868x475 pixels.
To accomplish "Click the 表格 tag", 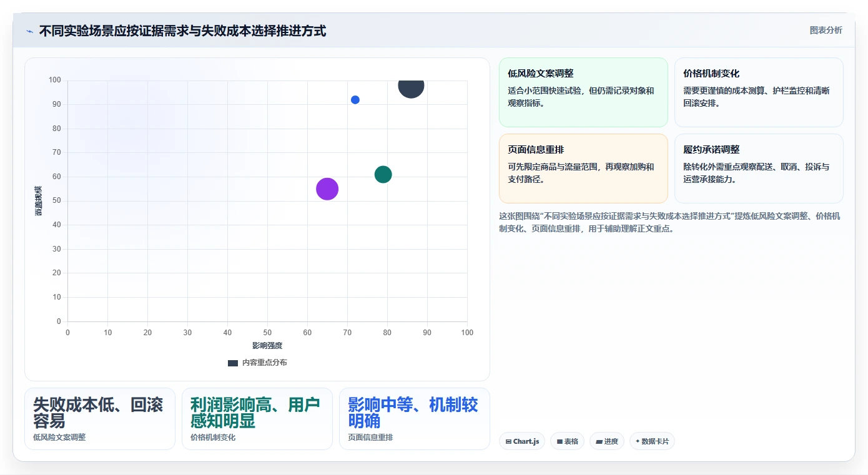I will click(x=567, y=441).
